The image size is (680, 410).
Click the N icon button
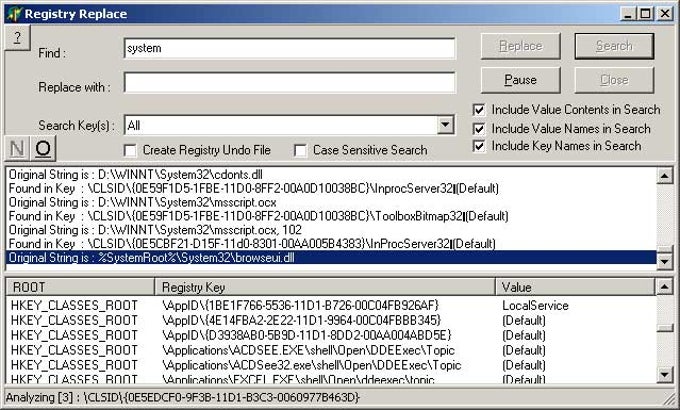coord(17,149)
